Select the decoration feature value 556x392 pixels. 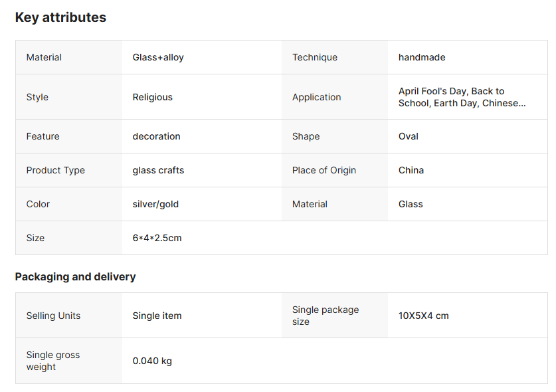156,136
